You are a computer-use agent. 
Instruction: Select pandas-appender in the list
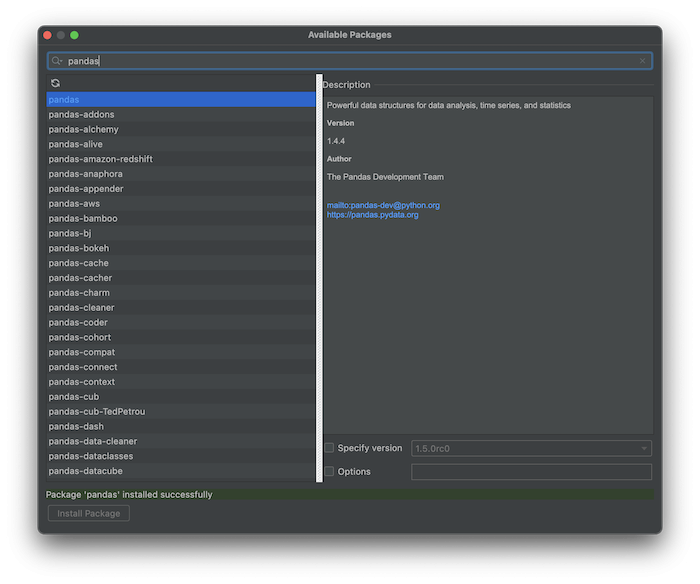tap(181, 188)
